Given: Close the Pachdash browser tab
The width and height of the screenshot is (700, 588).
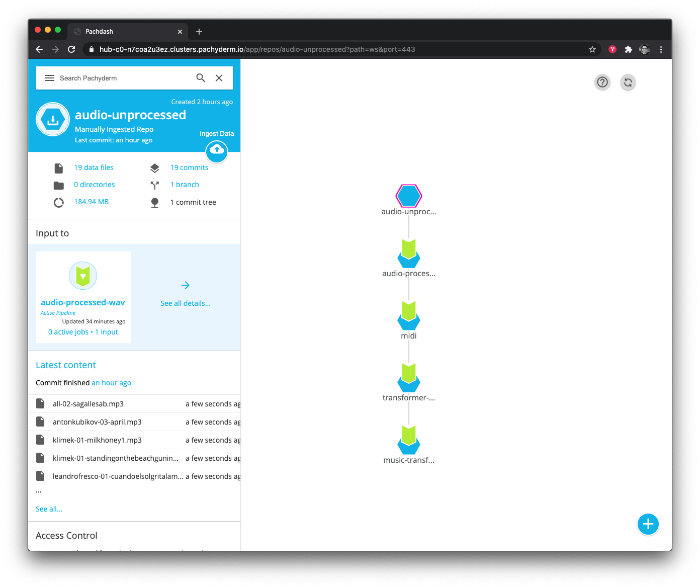Looking at the screenshot, I should pos(180,32).
